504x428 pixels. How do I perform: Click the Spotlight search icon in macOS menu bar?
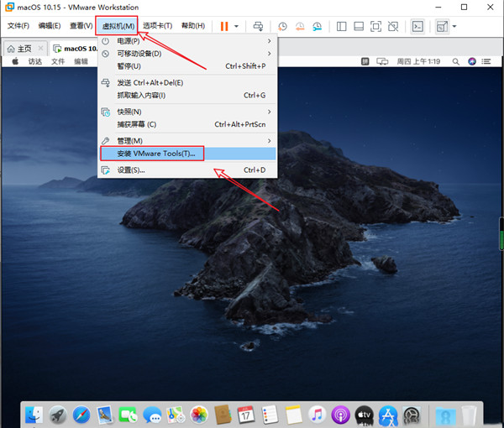tap(455, 61)
